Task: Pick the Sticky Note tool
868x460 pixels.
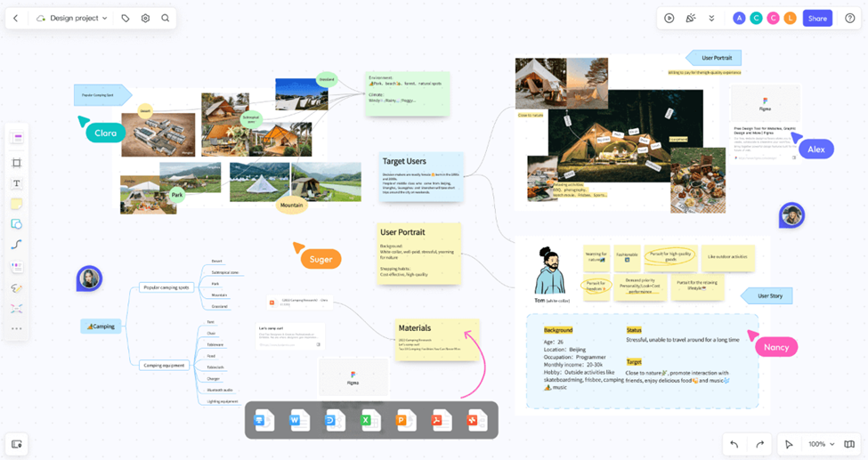Action: (16, 204)
